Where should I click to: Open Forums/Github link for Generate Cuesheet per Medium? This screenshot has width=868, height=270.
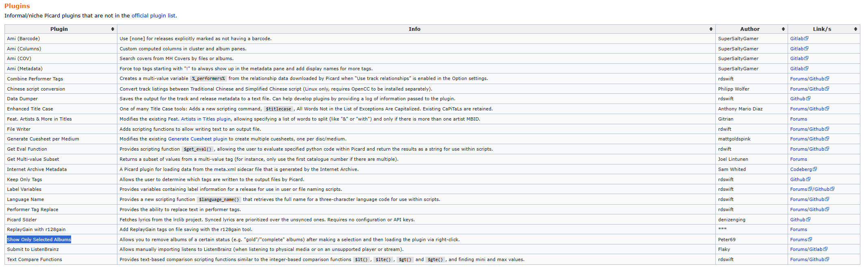coord(810,139)
